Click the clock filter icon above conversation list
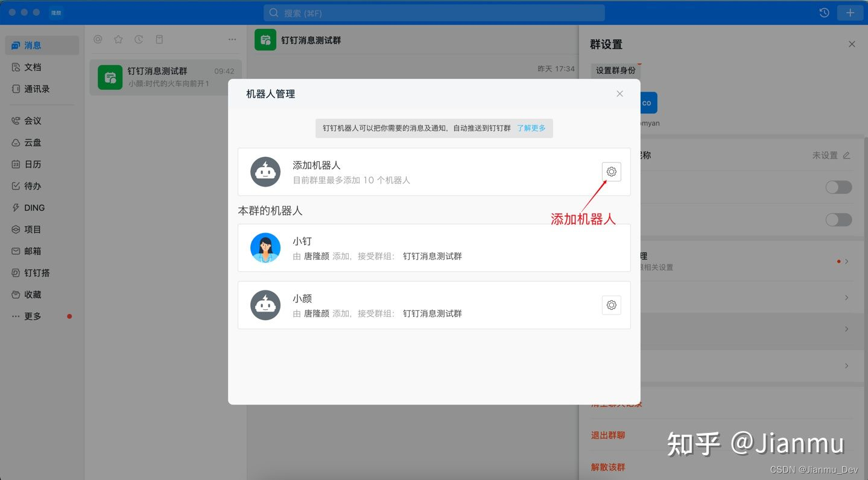Screen dimensions: 868x480 click(x=139, y=39)
